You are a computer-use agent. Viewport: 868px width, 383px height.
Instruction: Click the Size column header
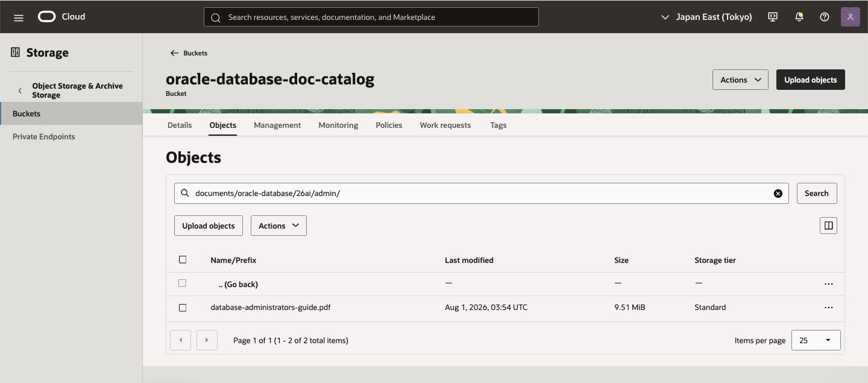point(621,260)
